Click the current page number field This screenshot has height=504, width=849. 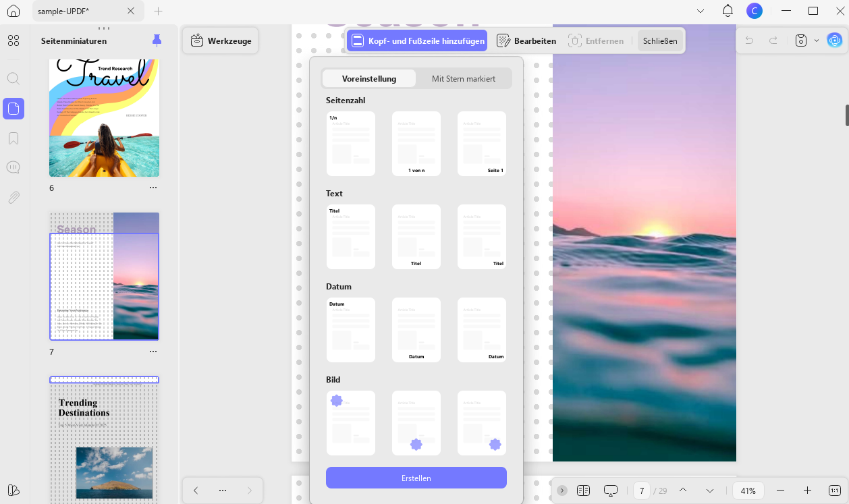642,491
